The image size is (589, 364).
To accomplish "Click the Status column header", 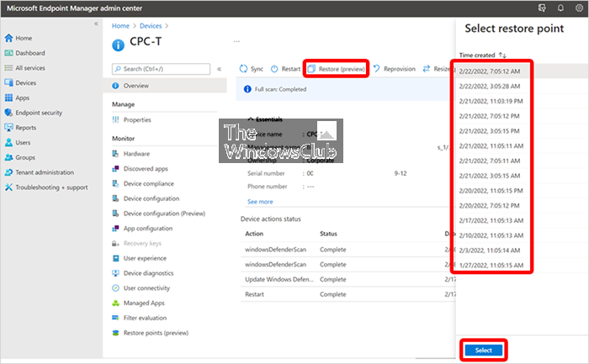I will [328, 234].
